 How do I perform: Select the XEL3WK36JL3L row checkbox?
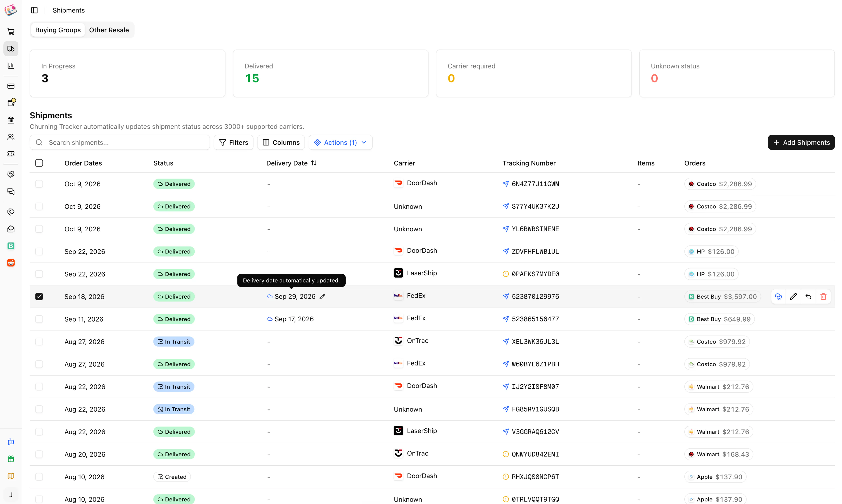coord(39,342)
